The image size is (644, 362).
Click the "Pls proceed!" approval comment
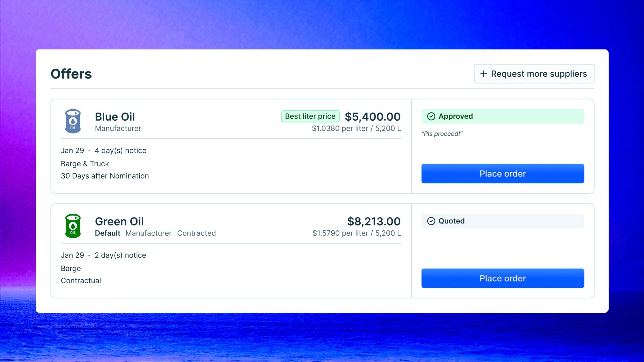click(442, 134)
